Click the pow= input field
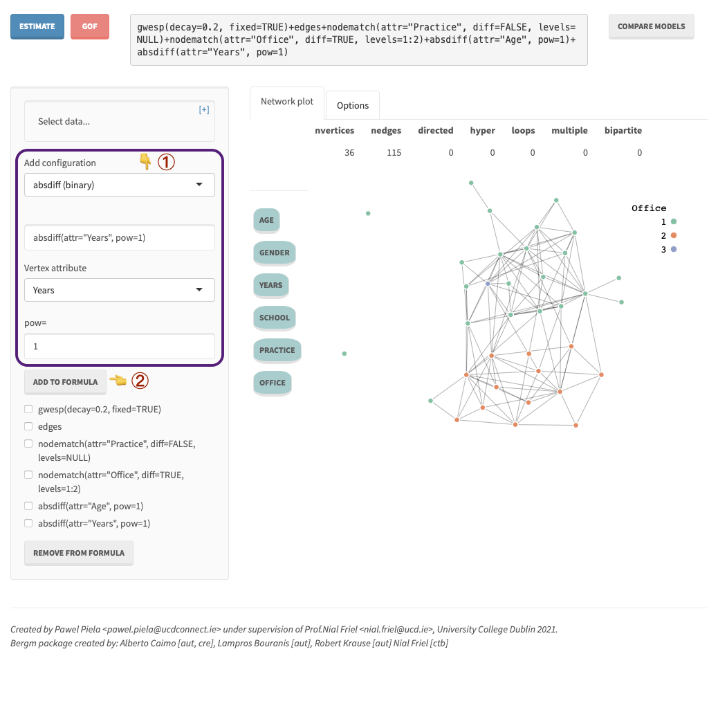 point(119,345)
